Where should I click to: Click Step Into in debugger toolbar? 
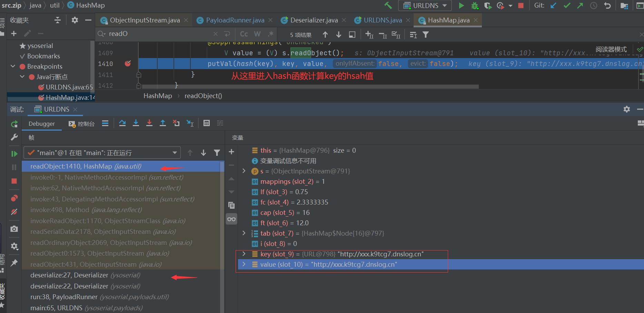pyautogui.click(x=136, y=123)
